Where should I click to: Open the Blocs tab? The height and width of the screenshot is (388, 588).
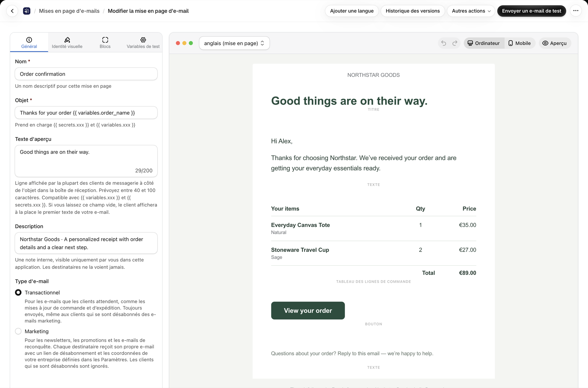tap(105, 43)
